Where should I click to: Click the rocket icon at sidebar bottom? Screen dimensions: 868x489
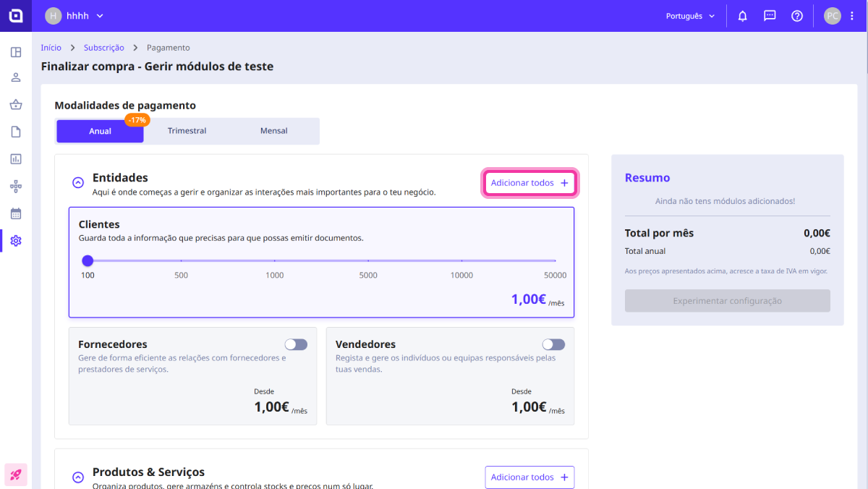click(x=16, y=475)
